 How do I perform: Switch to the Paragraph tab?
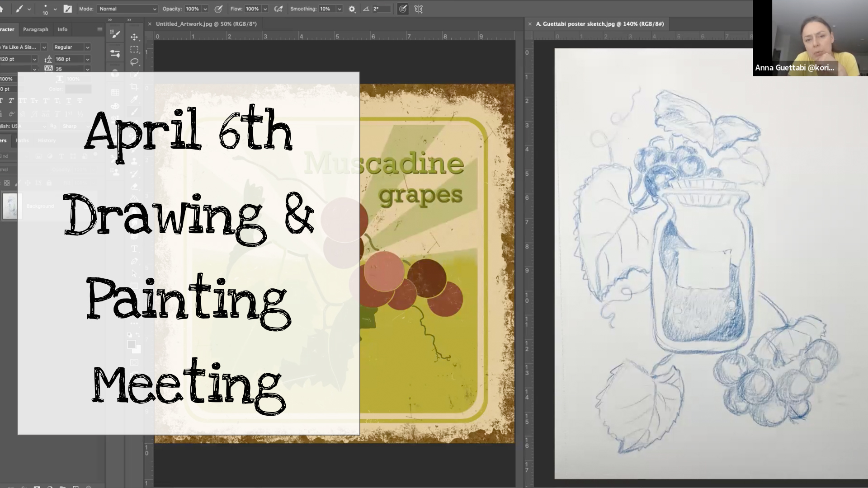pyautogui.click(x=36, y=29)
